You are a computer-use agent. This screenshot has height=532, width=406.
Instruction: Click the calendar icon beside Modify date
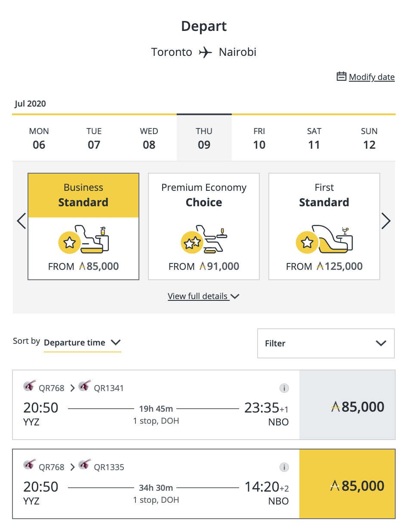[x=341, y=76]
